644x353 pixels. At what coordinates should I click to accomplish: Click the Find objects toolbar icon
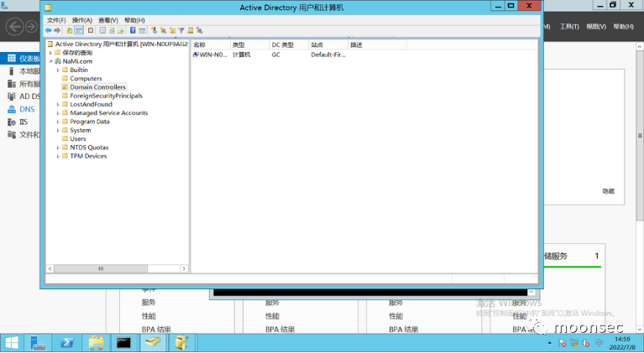click(x=190, y=30)
